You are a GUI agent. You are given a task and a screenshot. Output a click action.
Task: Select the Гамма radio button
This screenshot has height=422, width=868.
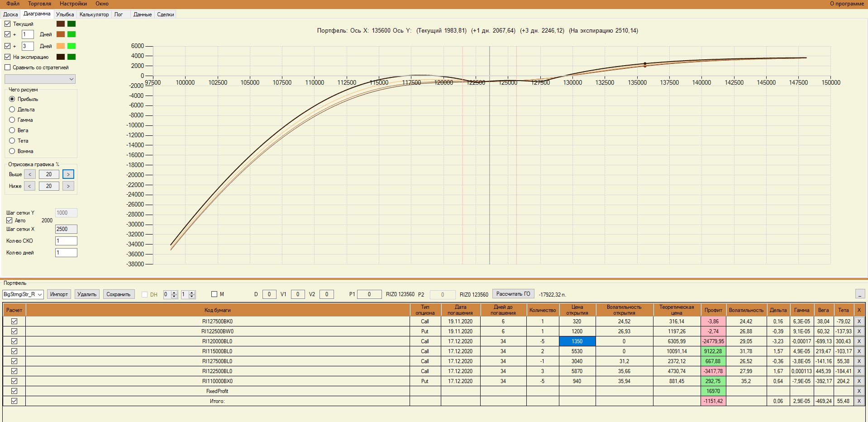[12, 120]
